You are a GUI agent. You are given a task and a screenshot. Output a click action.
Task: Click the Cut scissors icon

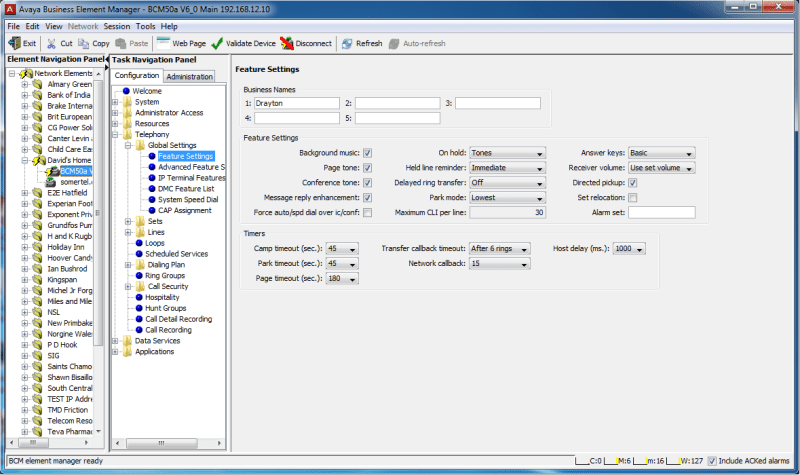[52, 43]
